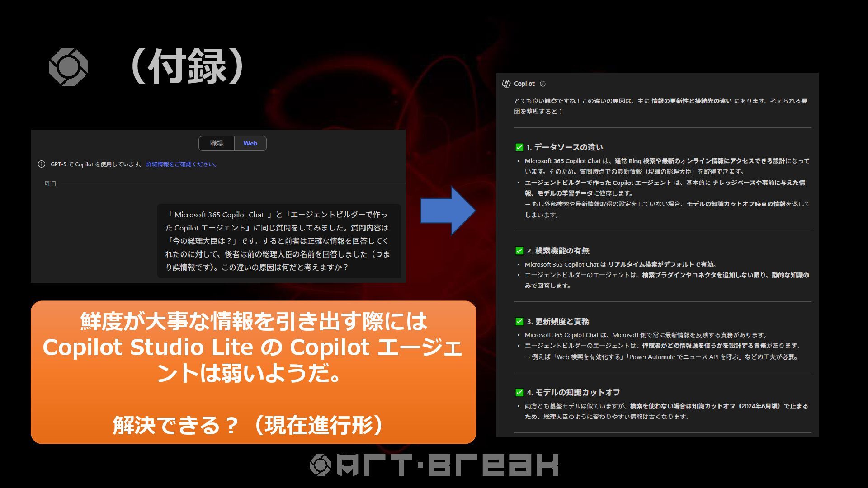Click the small logo beside Art-Break footer text

click(x=321, y=465)
